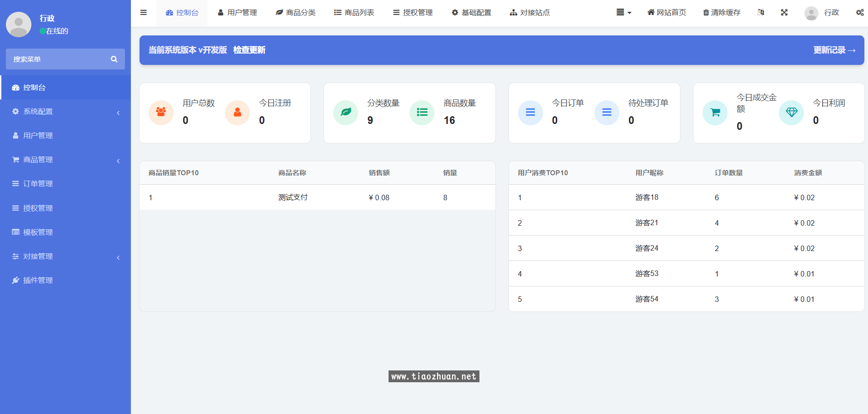
Task: Open 模板管理 from the sidebar
Action: click(38, 232)
